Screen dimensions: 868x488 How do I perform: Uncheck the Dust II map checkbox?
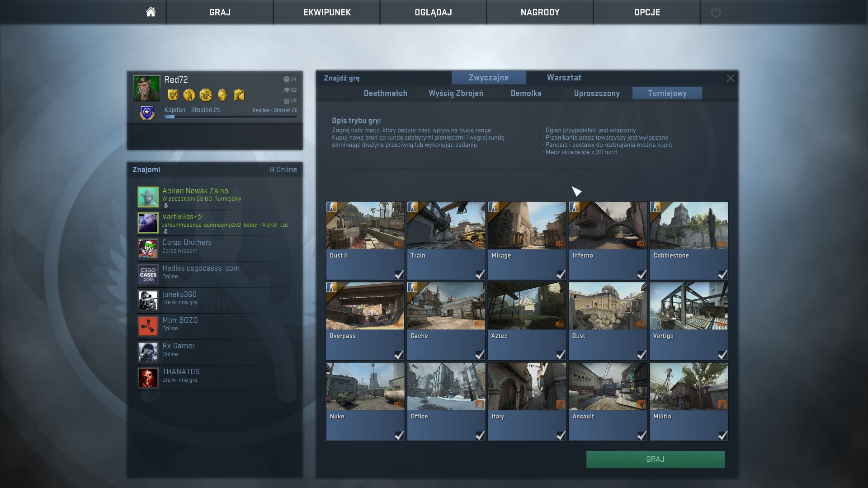pos(399,274)
